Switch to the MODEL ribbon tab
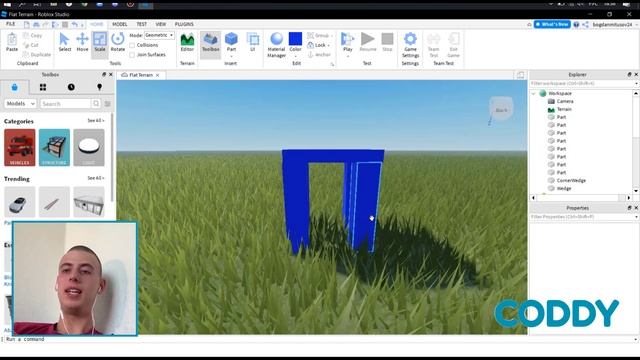This screenshot has width=640, height=360. [120, 24]
